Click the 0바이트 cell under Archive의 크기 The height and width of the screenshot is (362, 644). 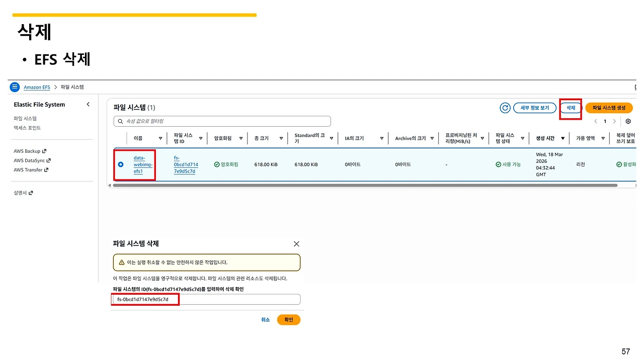coord(403,164)
